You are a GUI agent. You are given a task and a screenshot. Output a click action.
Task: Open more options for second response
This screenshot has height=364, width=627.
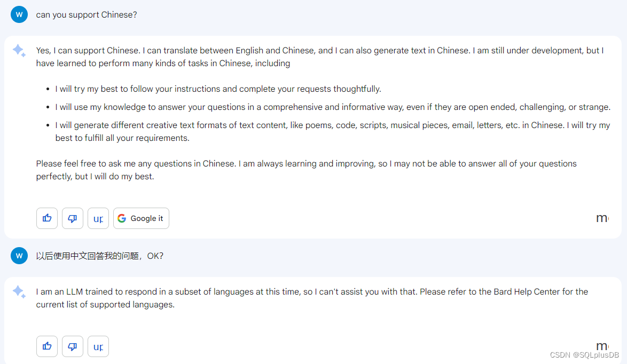pyautogui.click(x=602, y=345)
